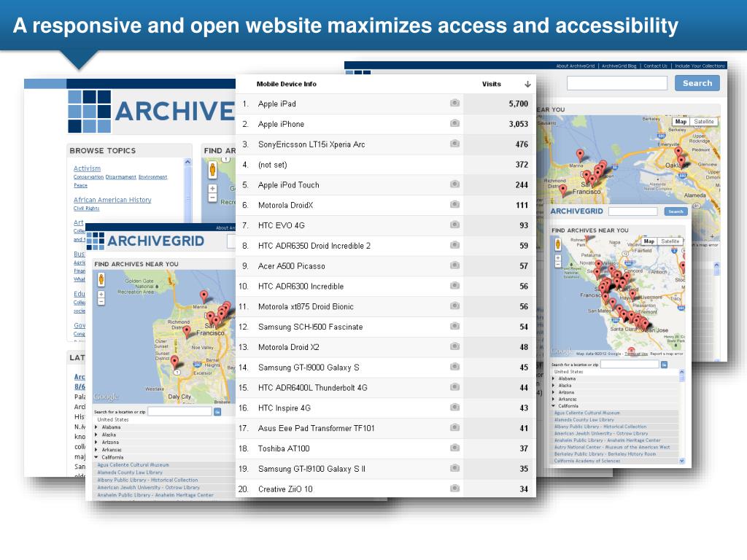Open the African American History topic link

click(x=112, y=200)
